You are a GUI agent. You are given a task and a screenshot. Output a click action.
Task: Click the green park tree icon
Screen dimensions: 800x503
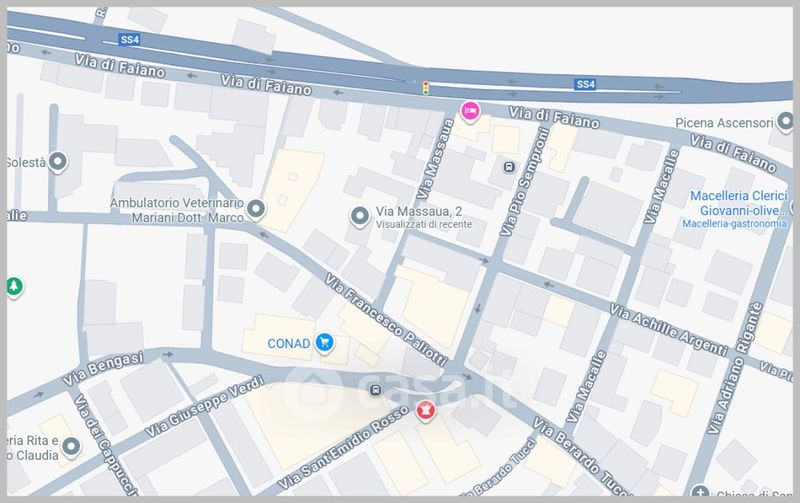14,287
